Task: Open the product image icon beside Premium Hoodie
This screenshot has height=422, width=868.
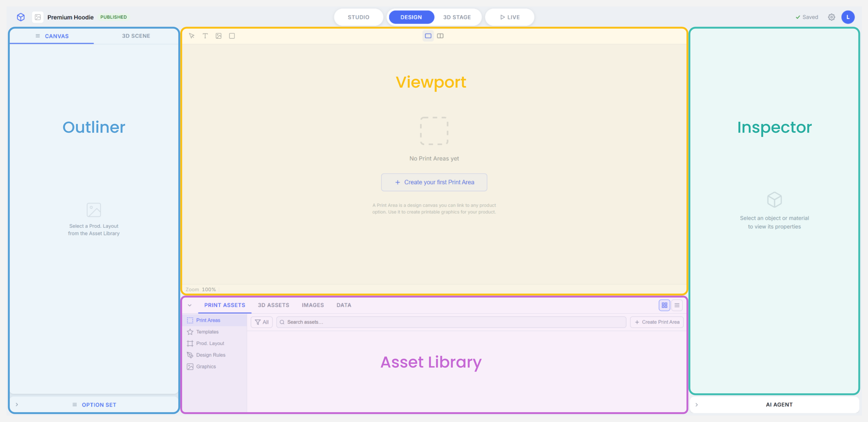Action: coord(38,17)
